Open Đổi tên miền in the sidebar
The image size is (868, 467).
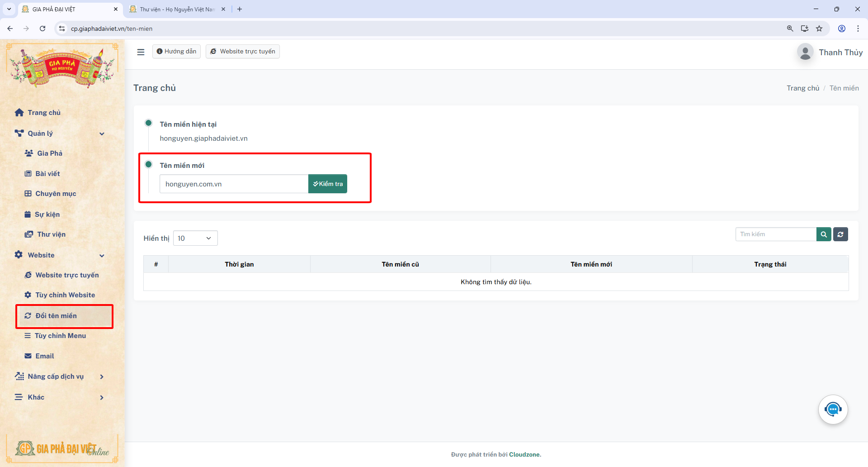56,316
